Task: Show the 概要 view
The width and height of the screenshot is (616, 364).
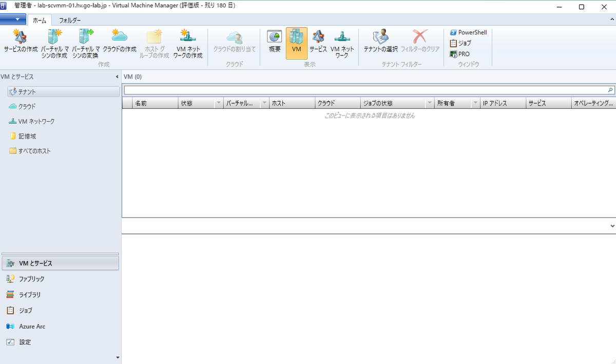Action: [275, 44]
